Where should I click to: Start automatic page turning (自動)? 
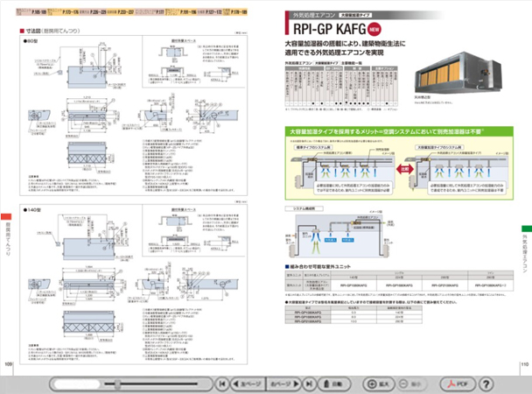pos(333,383)
